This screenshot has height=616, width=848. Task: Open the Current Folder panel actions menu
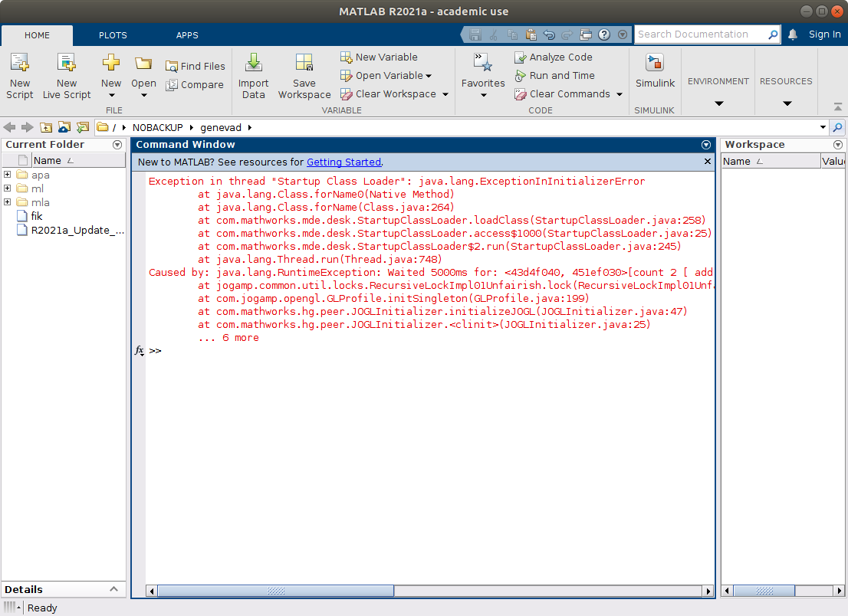click(117, 145)
